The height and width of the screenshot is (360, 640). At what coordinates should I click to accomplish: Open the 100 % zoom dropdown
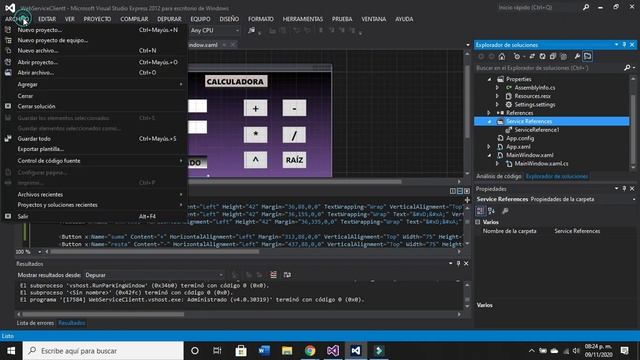click(39, 252)
